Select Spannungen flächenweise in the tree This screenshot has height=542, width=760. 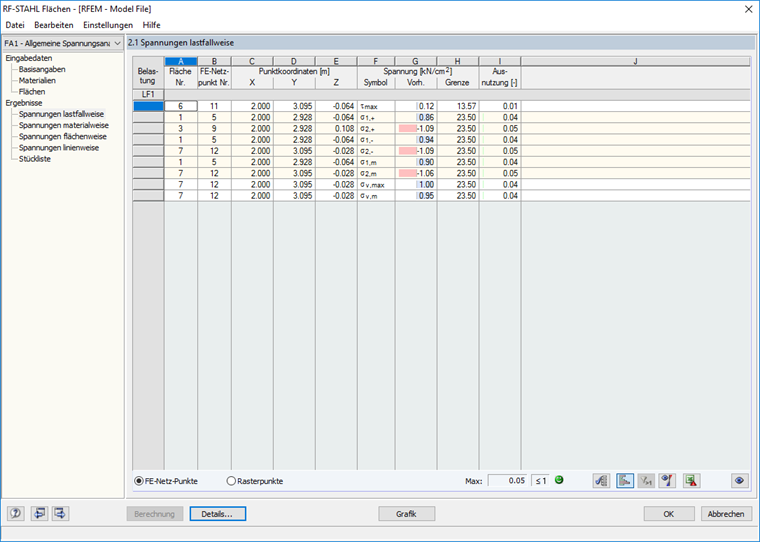(x=63, y=137)
